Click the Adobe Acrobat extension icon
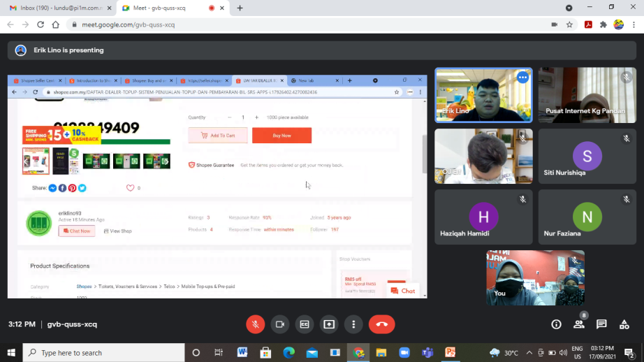This screenshot has height=362, width=644. tap(588, 24)
